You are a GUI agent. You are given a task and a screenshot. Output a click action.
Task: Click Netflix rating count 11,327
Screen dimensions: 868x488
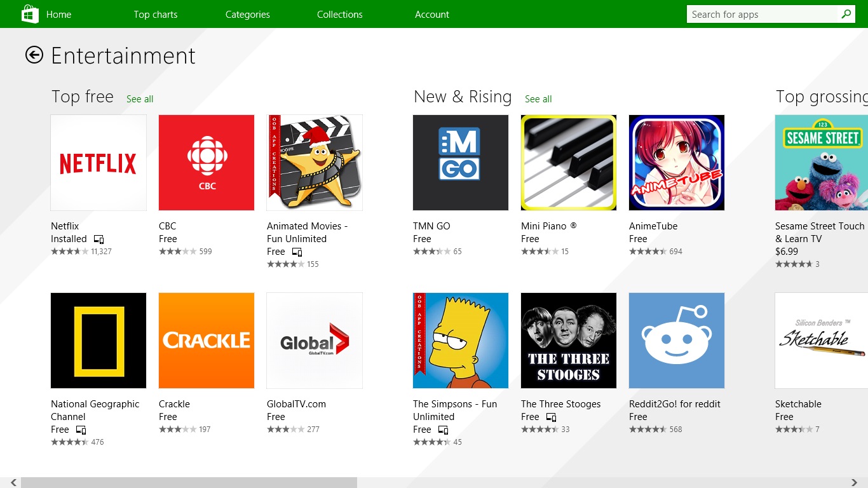click(x=101, y=252)
